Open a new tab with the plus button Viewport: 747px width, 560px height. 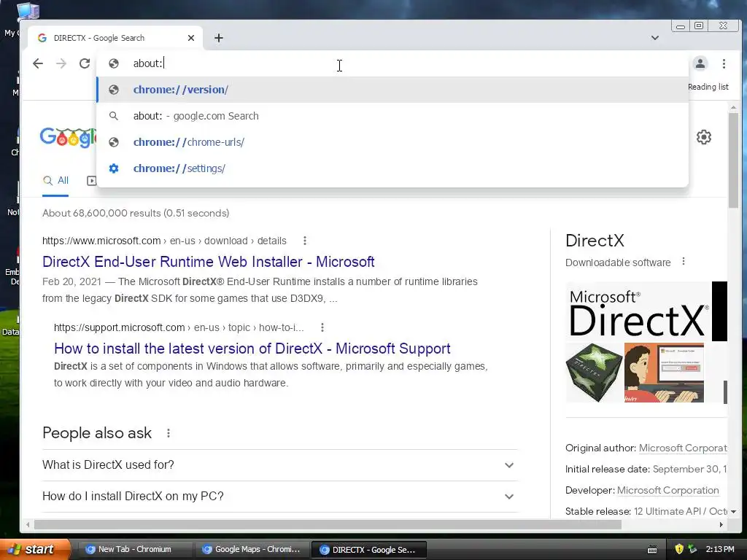point(219,38)
